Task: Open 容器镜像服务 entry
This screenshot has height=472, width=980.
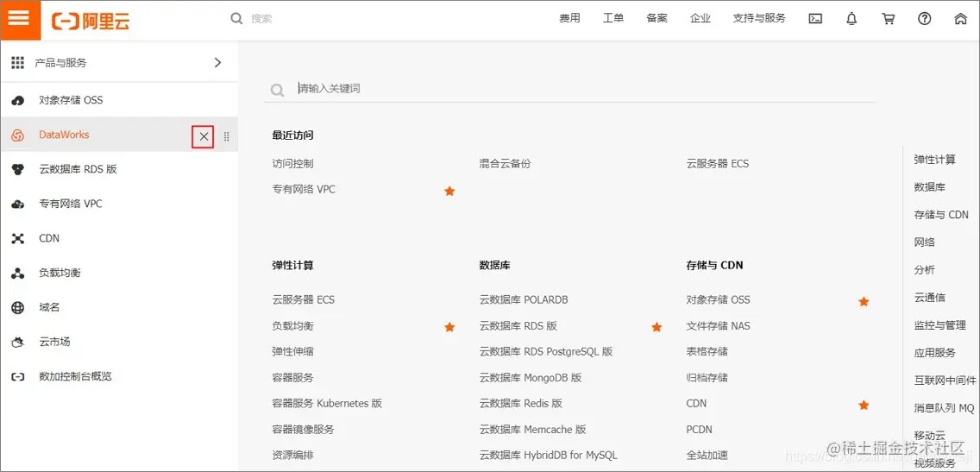Action: [x=303, y=430]
